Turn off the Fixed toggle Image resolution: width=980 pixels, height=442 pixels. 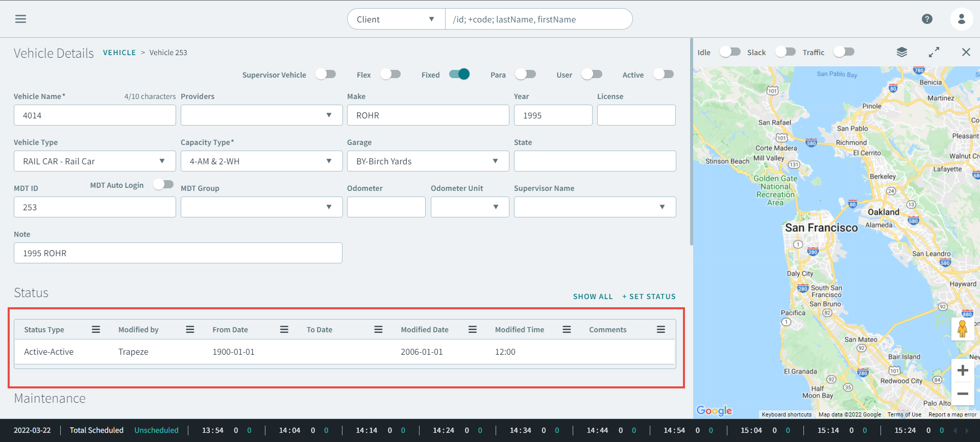459,75
